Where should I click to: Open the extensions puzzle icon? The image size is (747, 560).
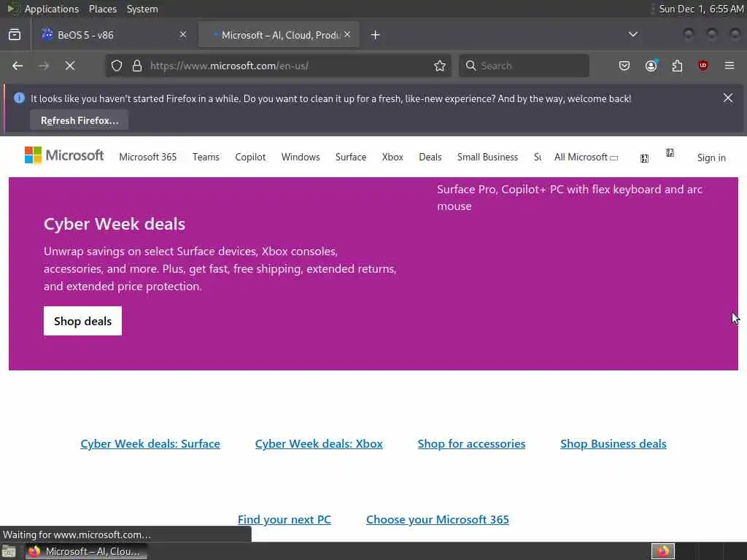coord(677,66)
